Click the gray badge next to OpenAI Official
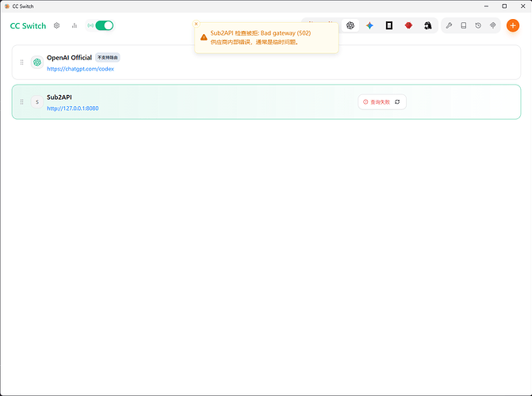The image size is (532, 396). (108, 58)
